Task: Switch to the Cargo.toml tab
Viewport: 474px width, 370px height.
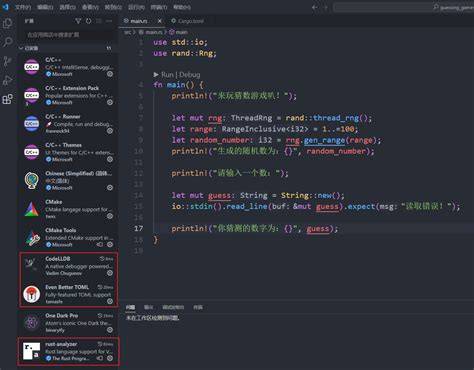Action: pyautogui.click(x=187, y=21)
